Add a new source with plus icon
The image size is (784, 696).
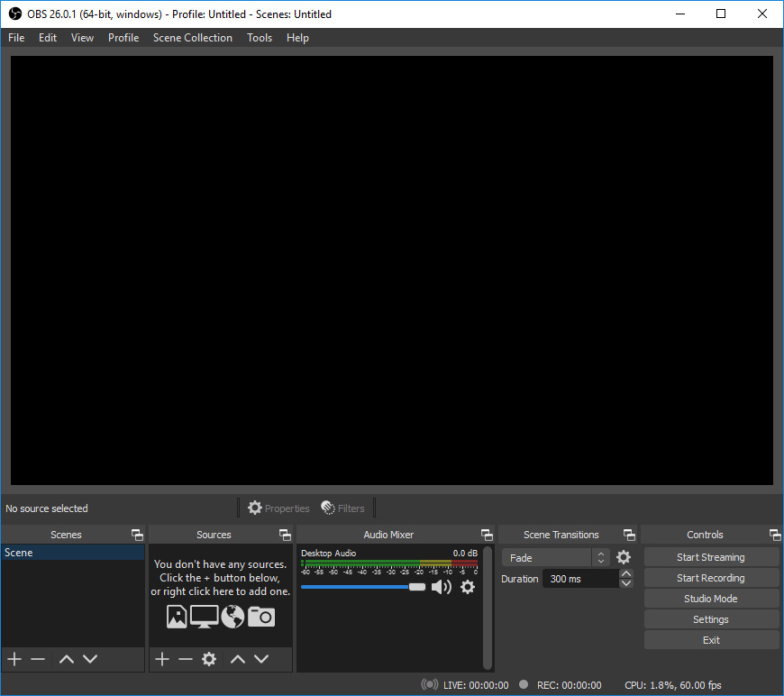click(x=162, y=659)
